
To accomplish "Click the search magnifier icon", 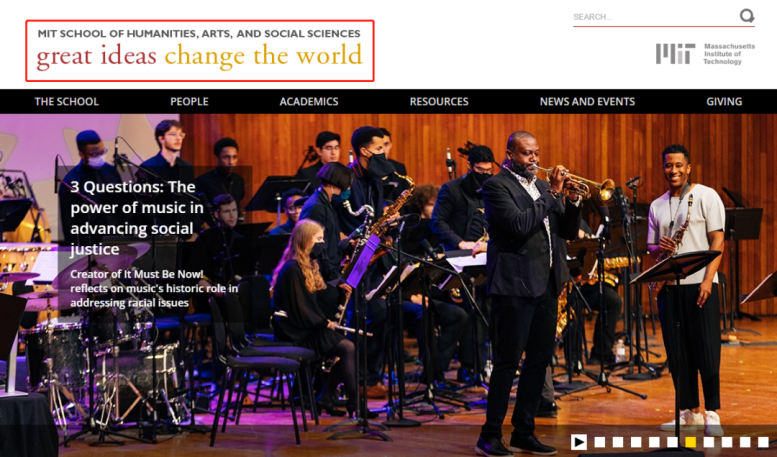I will (x=747, y=16).
